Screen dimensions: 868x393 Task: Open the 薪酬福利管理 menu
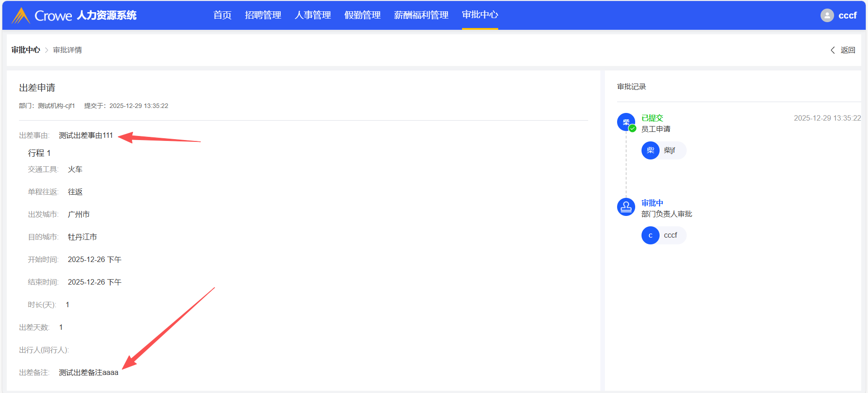coord(421,15)
